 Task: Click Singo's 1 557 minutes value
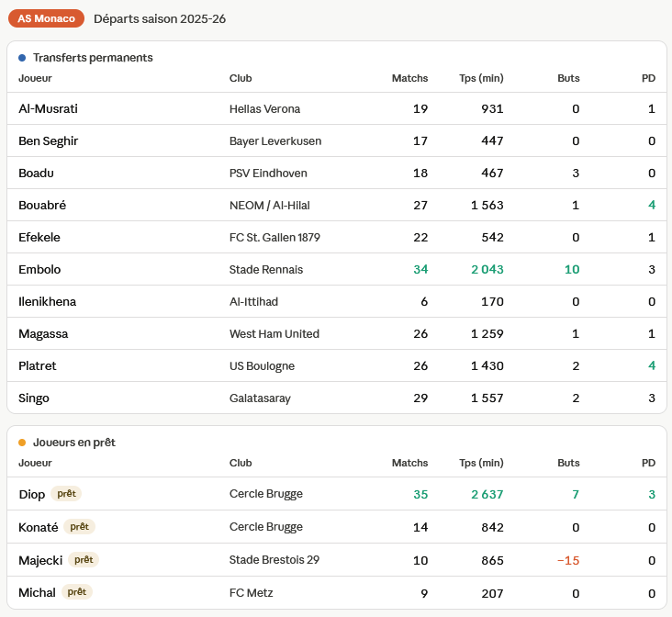(x=487, y=398)
